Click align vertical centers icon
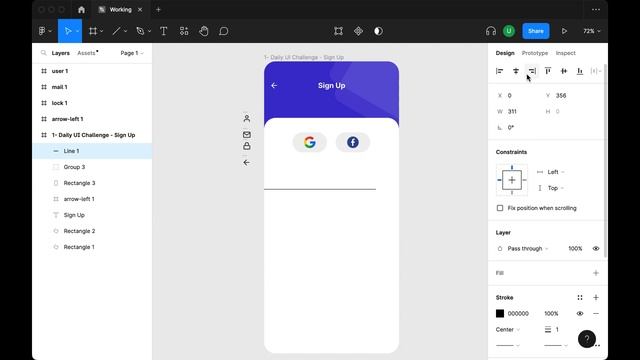Viewport: 640px width, 360px height. click(564, 71)
